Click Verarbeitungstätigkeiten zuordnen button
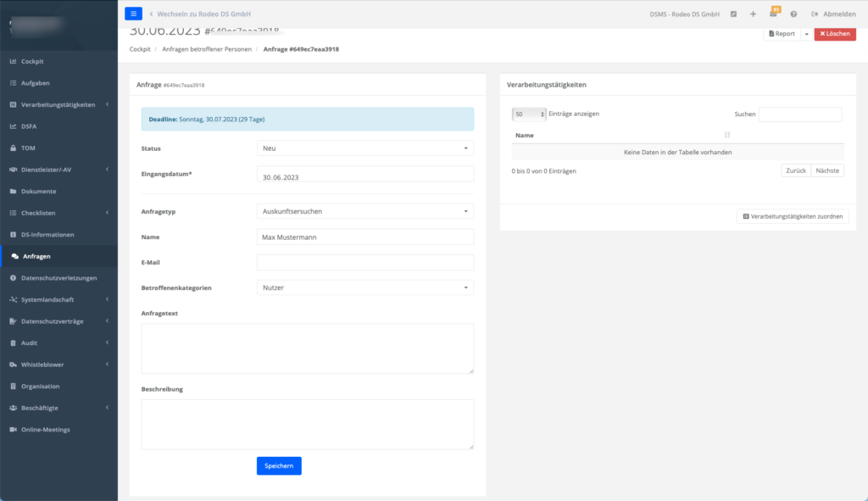The height and width of the screenshot is (501, 868). pyautogui.click(x=793, y=217)
